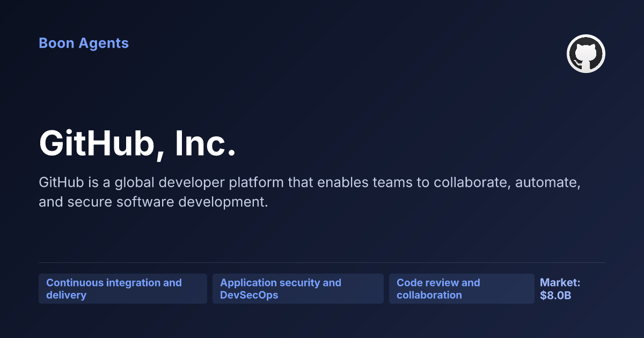This screenshot has width=644, height=338.
Task: Select the GitHub, Inc. heading
Action: pos(137,143)
